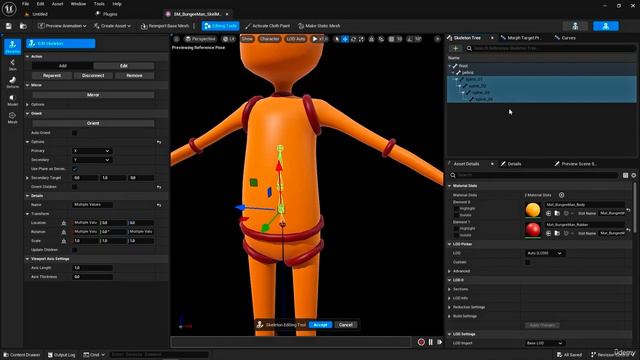Open the Preview Animation dropdown
Image resolution: width=640 pixels, height=360 pixels.
pos(62,26)
